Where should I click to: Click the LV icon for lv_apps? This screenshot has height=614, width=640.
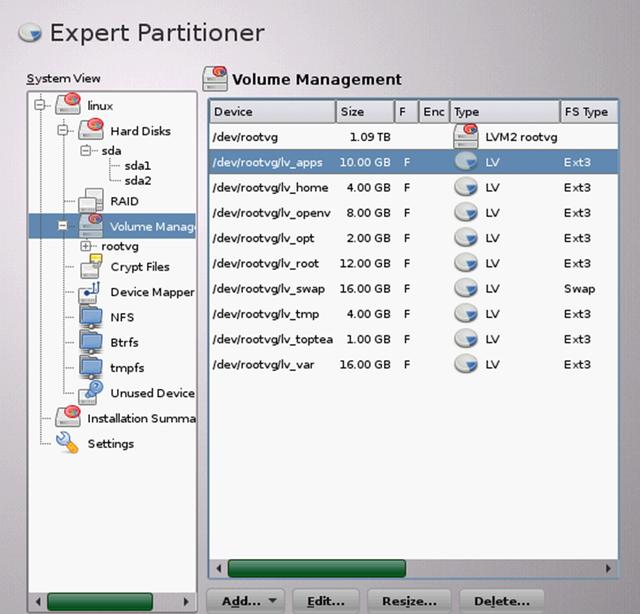click(x=466, y=162)
